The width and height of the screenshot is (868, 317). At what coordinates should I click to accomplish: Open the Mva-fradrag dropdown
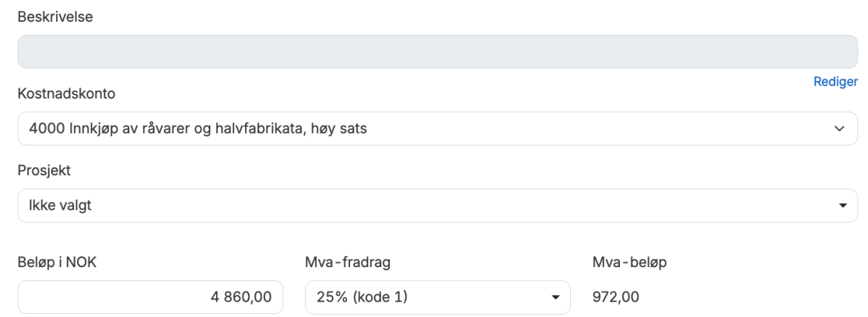[x=437, y=298]
